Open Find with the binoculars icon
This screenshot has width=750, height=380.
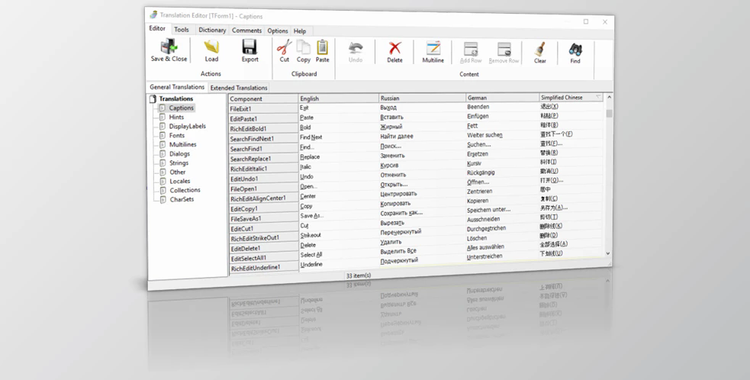[575, 50]
